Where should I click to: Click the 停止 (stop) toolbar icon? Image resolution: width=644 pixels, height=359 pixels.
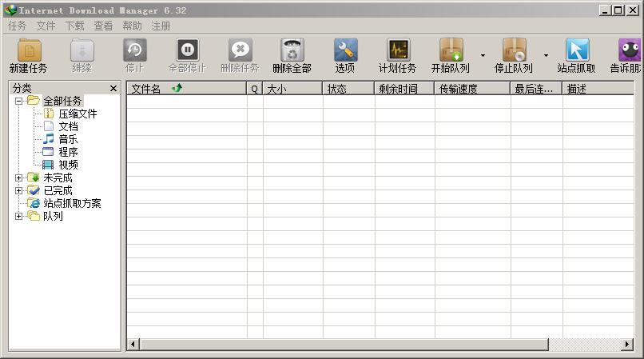(x=135, y=50)
